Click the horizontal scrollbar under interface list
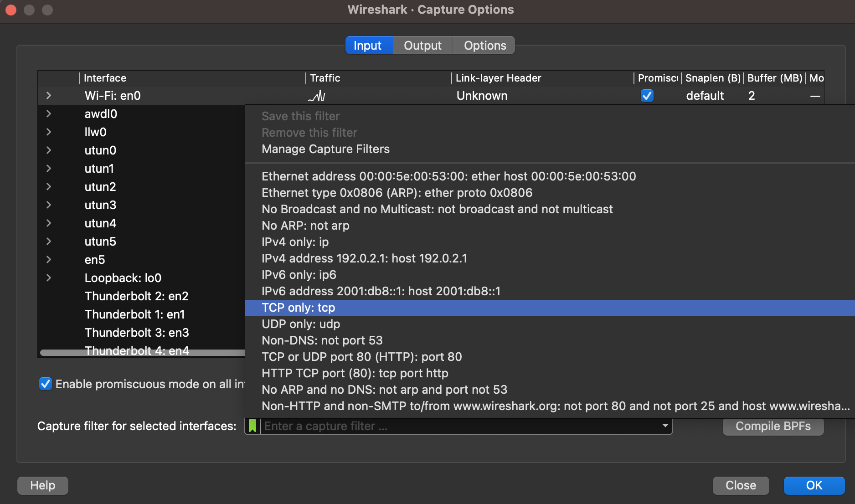Screen dimensions: 855x504 point(142,353)
